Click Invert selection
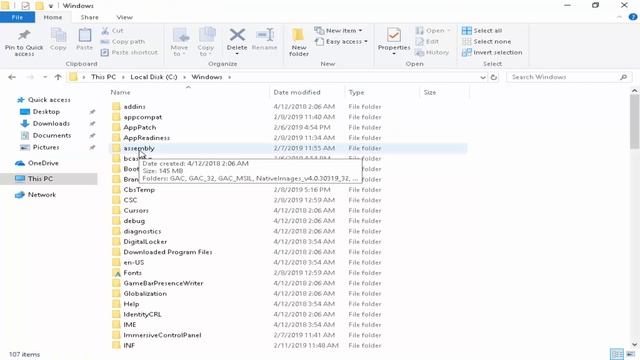The image size is (640, 360). pyautogui.click(x=492, y=53)
